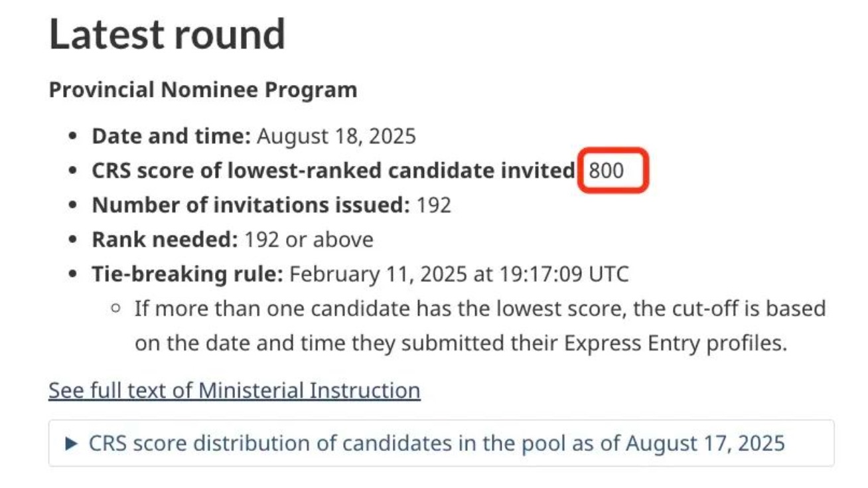Click the red-boxed 800 CRS score value
The height and width of the screenshot is (488, 868).
[607, 171]
